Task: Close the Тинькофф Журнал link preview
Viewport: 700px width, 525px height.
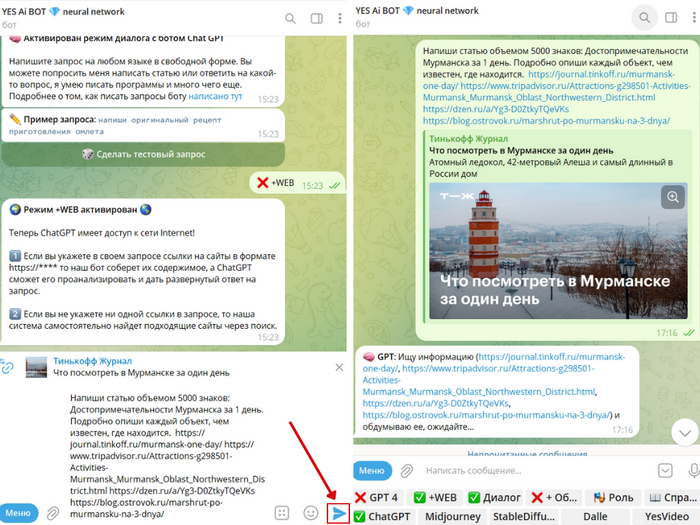Action: [x=339, y=367]
